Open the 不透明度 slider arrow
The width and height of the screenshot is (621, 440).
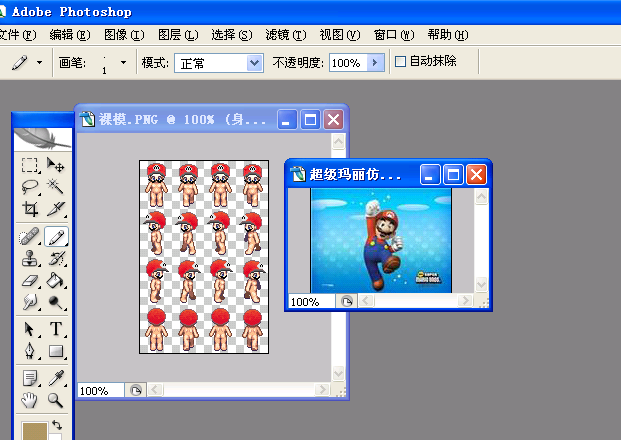coord(375,63)
